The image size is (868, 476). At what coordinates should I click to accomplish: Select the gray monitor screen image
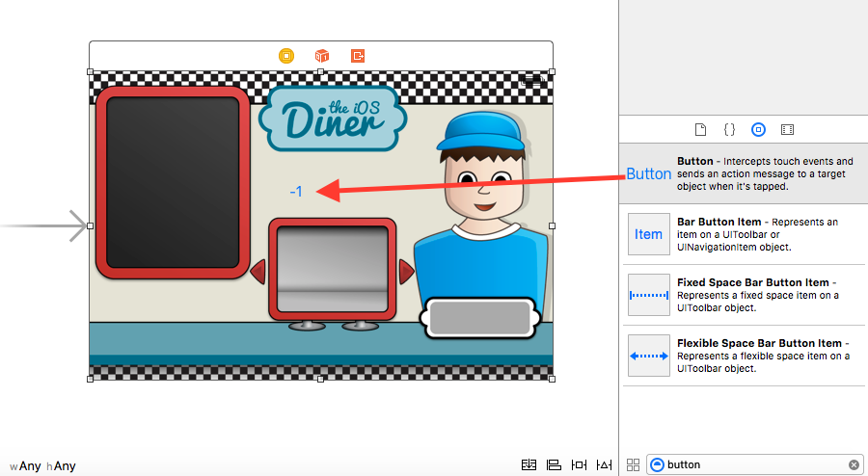332,269
